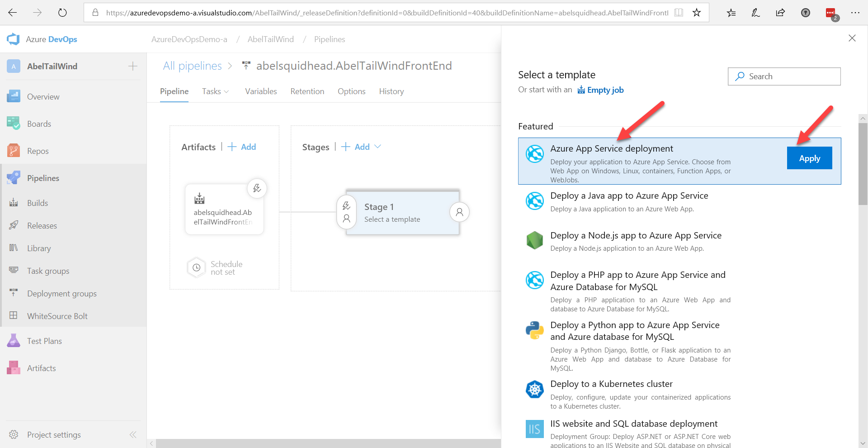
Task: Click the pipeline name abelsquidhead.AbelTailWindFrontEnd
Action: pos(354,66)
